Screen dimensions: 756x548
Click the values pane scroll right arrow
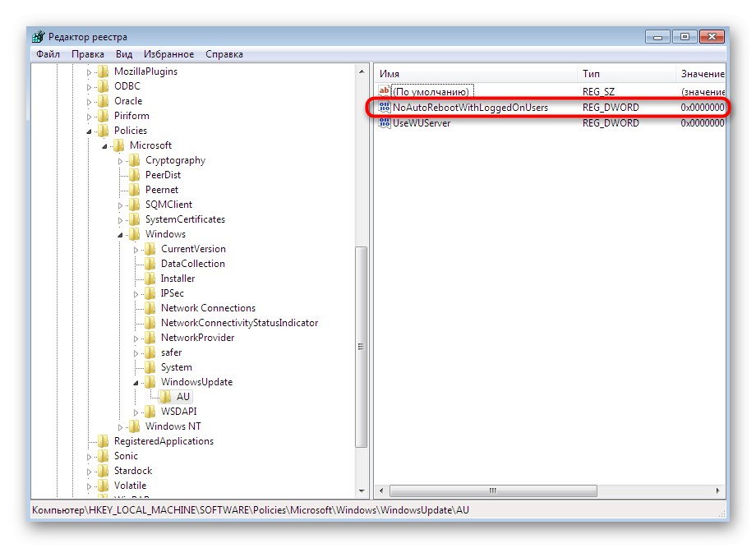point(718,491)
